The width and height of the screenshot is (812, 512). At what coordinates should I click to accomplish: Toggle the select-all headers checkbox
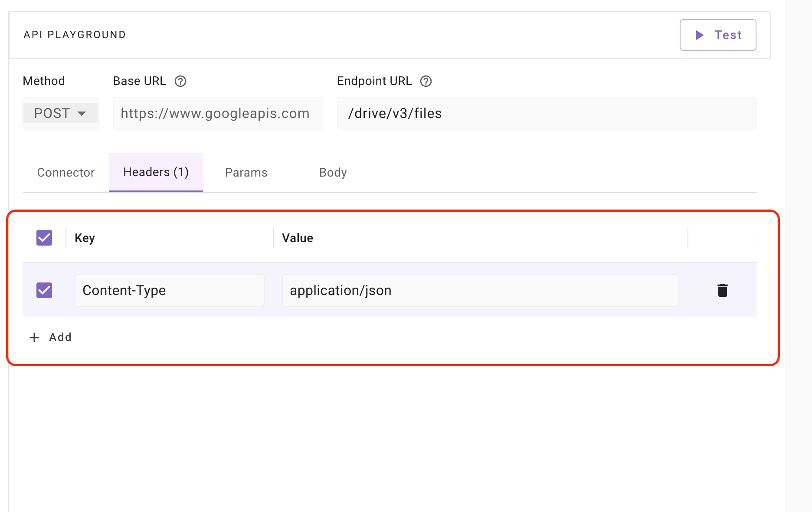[44, 238]
